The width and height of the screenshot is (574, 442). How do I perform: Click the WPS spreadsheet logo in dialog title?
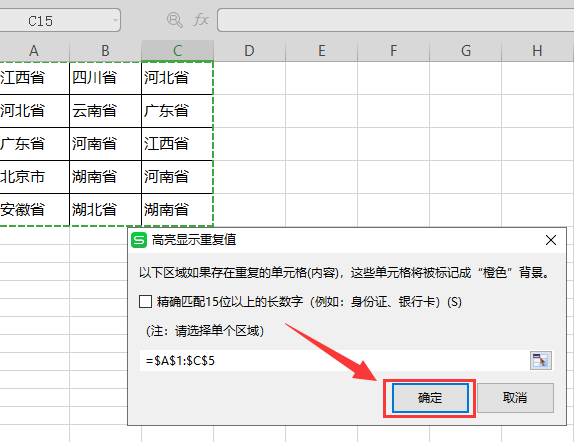pyautogui.click(x=139, y=240)
